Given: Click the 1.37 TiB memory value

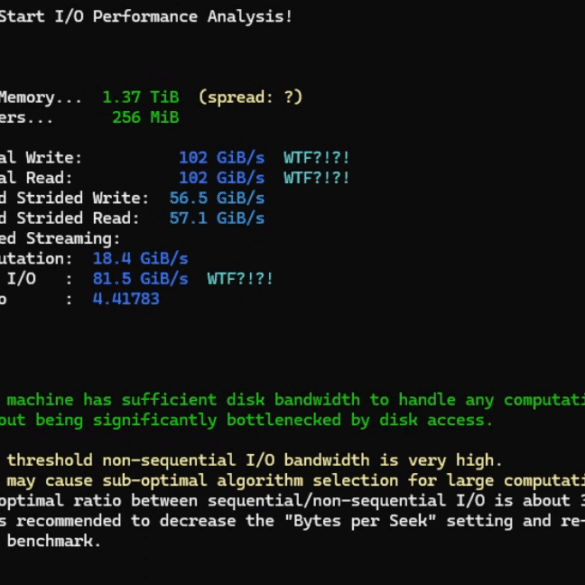Looking at the screenshot, I should (141, 97).
